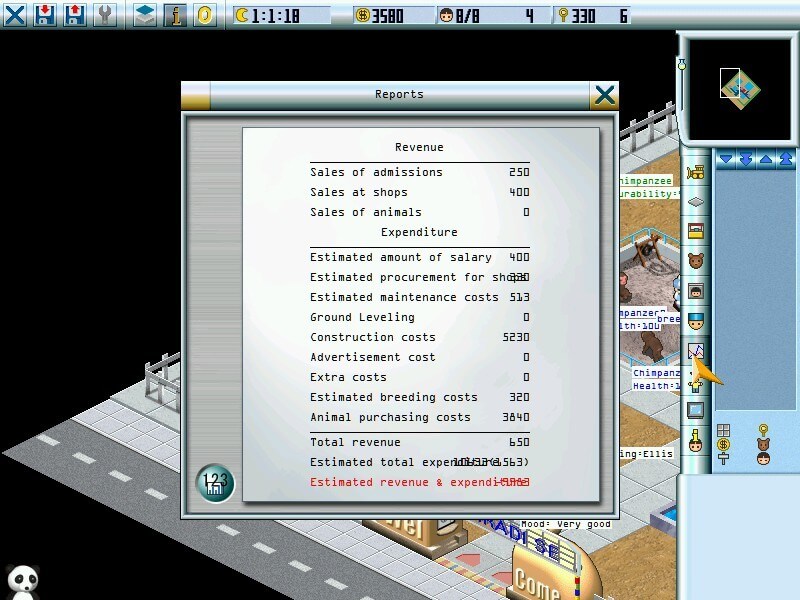This screenshot has width=800, height=600.
Task: Open the staff hiring zookeeper icon
Action: (695, 321)
